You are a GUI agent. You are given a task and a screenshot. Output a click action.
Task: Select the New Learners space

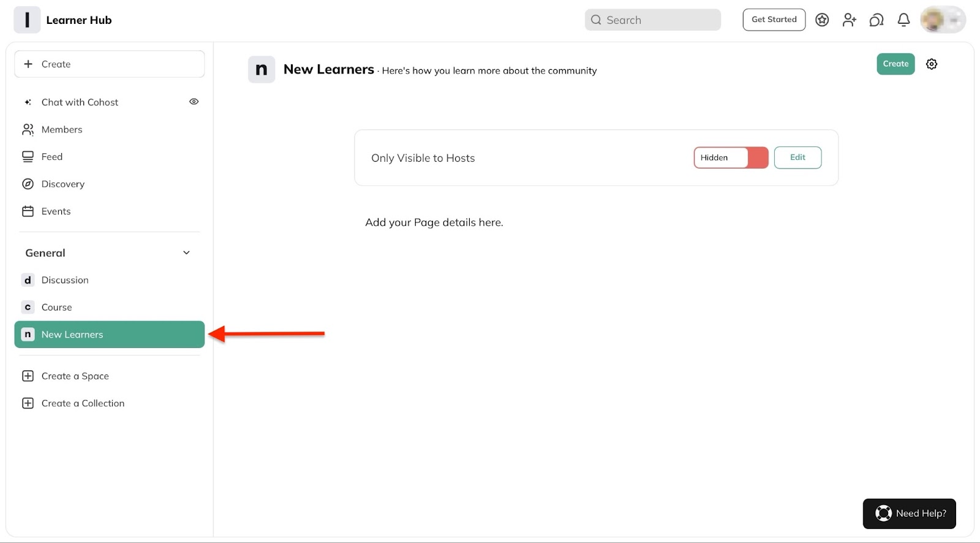(x=110, y=335)
